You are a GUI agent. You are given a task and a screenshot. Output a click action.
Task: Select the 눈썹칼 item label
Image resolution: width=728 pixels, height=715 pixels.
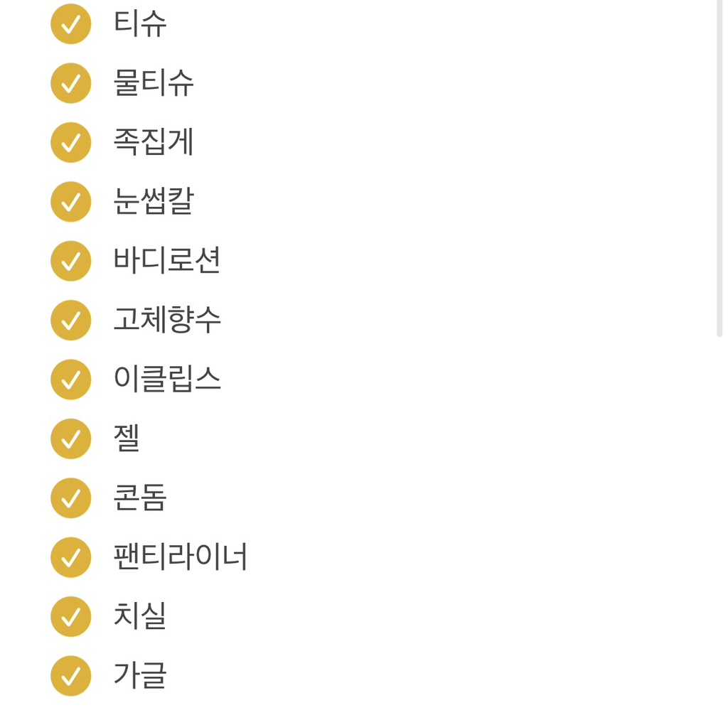pyautogui.click(x=154, y=202)
